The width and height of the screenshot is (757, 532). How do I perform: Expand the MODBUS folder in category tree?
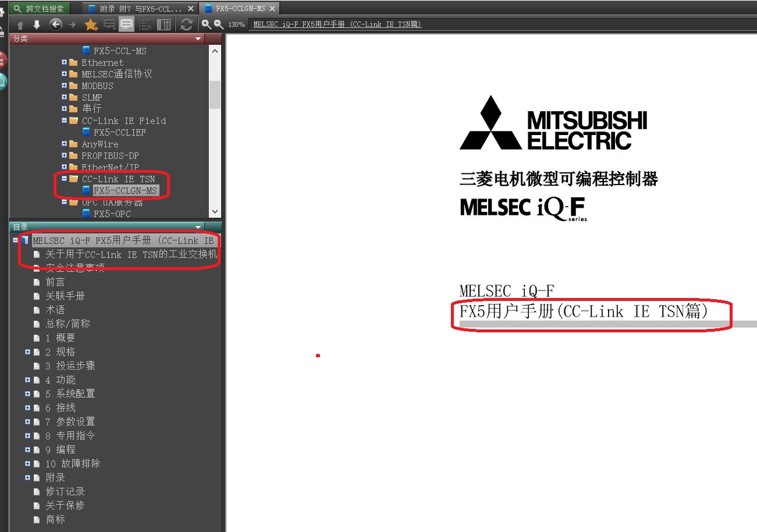coord(65,86)
